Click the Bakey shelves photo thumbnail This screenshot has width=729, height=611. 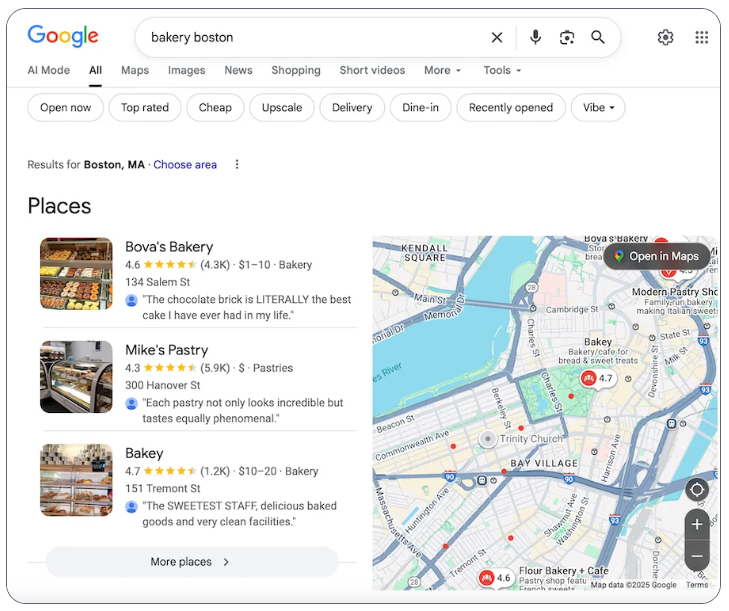76,480
